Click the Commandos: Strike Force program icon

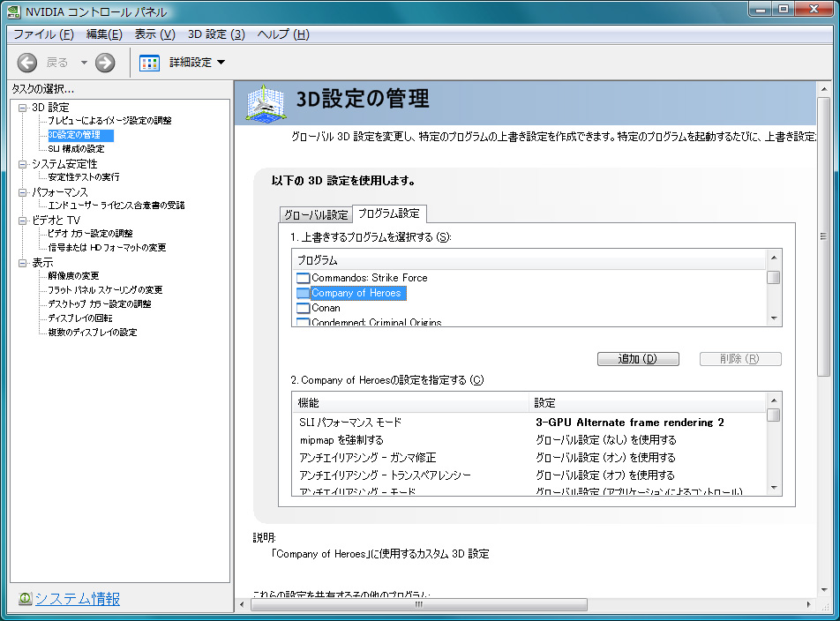point(303,278)
